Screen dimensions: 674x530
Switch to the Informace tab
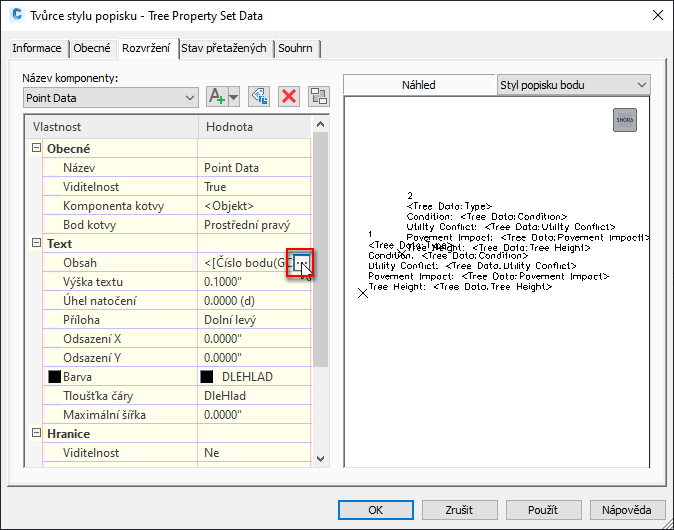click(x=37, y=48)
